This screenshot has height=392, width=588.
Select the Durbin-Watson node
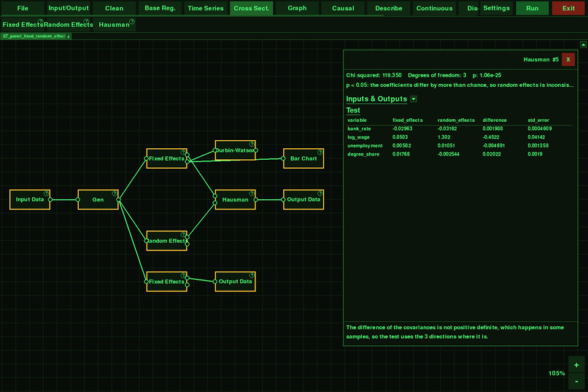[235, 150]
